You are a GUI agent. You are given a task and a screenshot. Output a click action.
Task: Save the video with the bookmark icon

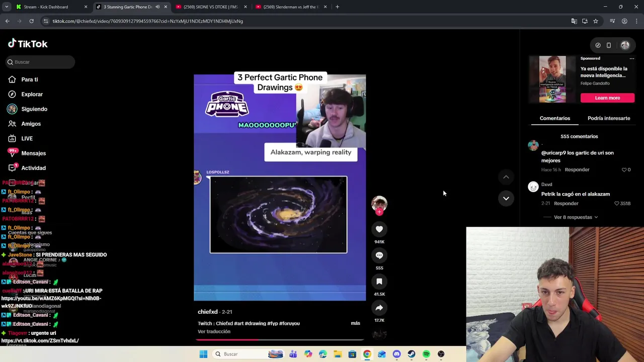(379, 282)
